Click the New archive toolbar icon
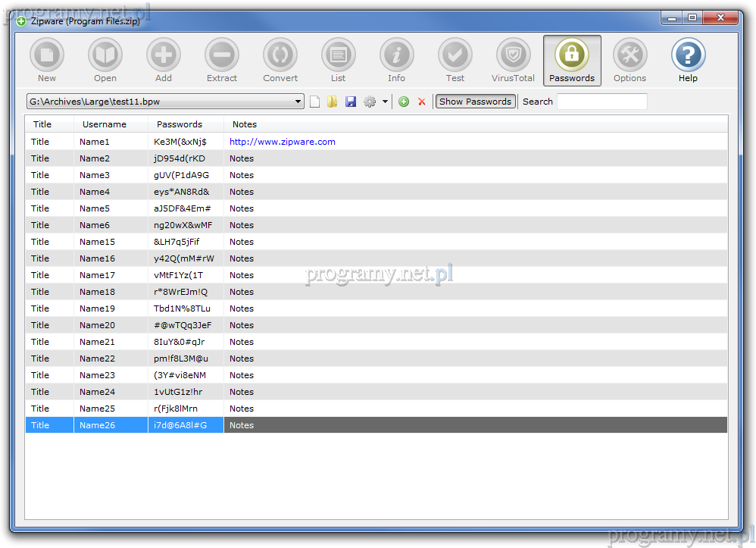This screenshot has height=548, width=756. click(x=47, y=56)
